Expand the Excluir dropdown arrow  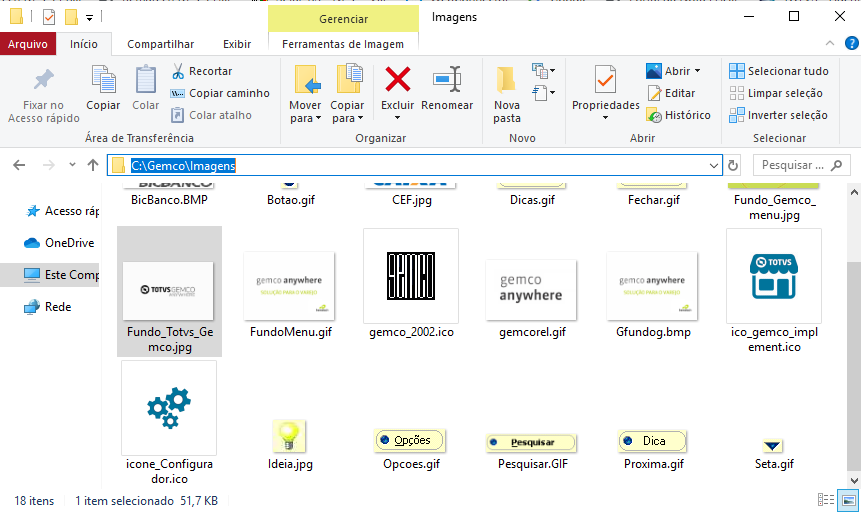[x=398, y=118]
